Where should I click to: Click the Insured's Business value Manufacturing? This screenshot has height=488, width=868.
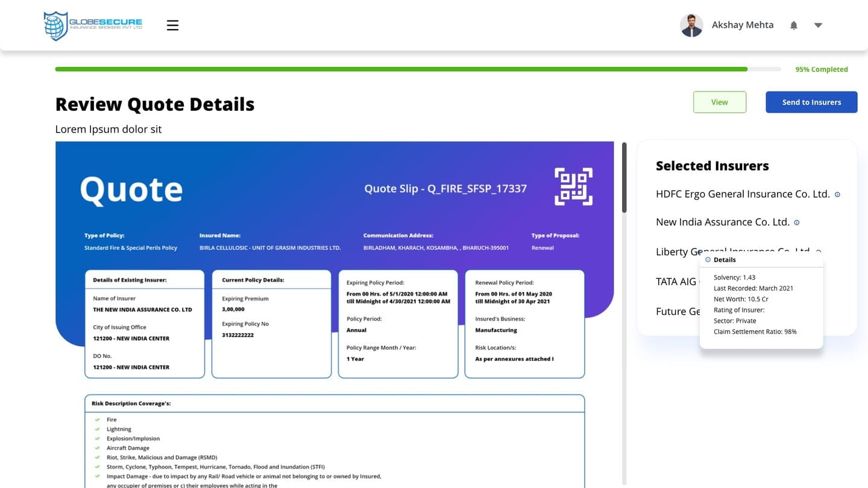click(x=496, y=330)
